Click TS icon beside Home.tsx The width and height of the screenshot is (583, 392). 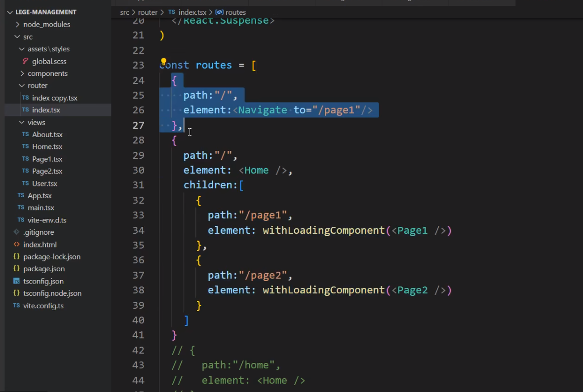tap(25, 146)
